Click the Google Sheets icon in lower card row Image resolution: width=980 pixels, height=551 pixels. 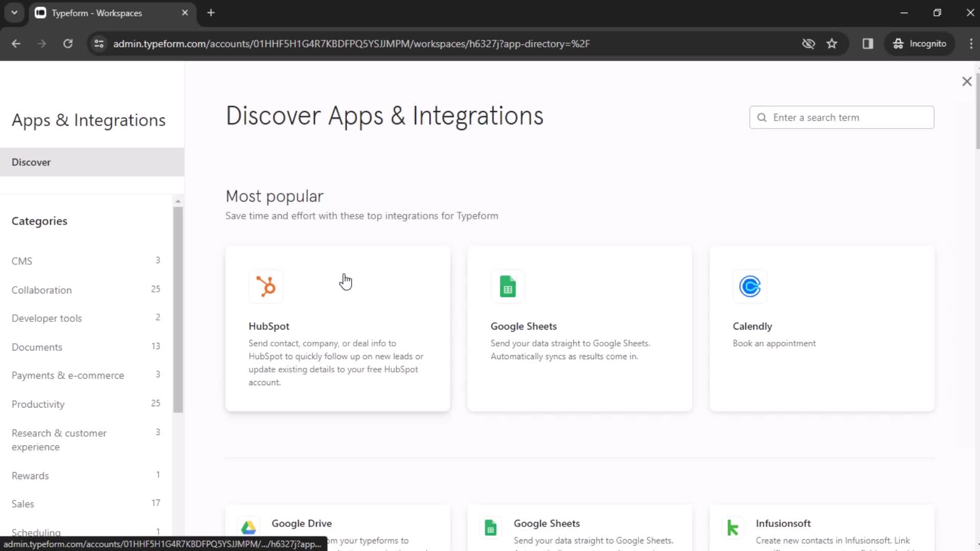[x=491, y=528]
